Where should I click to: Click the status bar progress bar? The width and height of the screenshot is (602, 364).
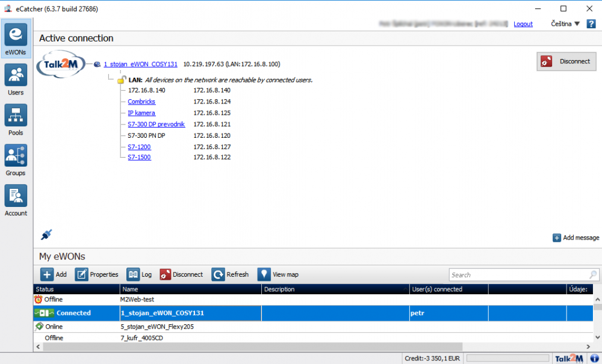coord(507,358)
